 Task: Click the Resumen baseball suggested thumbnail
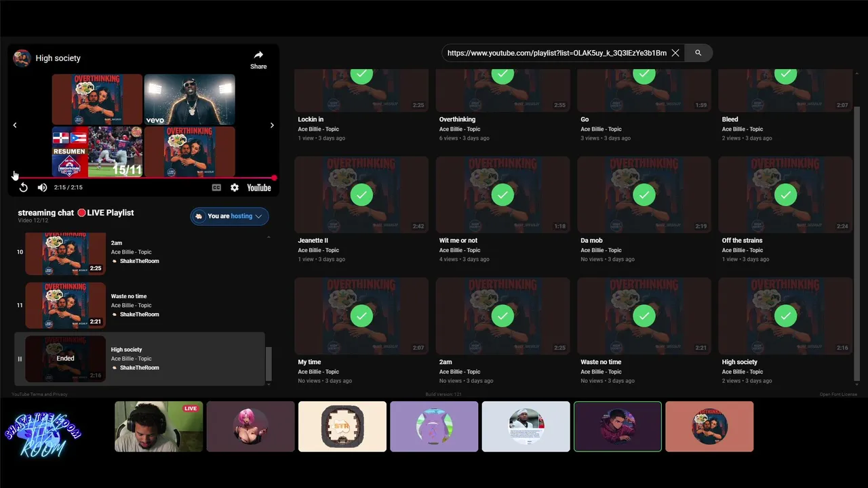coord(97,152)
